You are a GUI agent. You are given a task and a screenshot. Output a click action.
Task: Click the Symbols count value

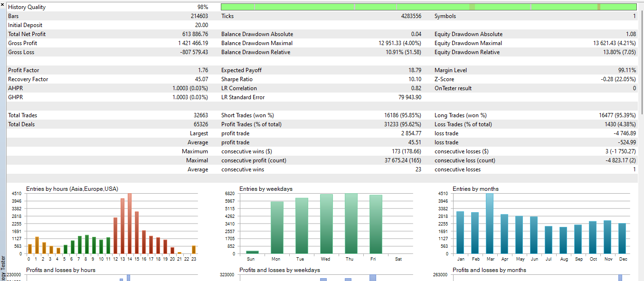(x=635, y=16)
